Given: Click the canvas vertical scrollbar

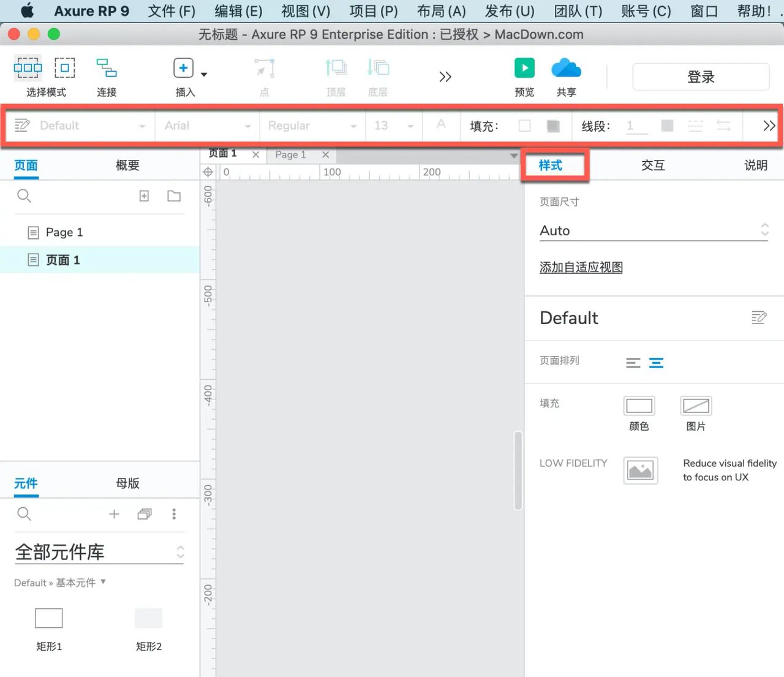Looking at the screenshot, I should 518,471.
